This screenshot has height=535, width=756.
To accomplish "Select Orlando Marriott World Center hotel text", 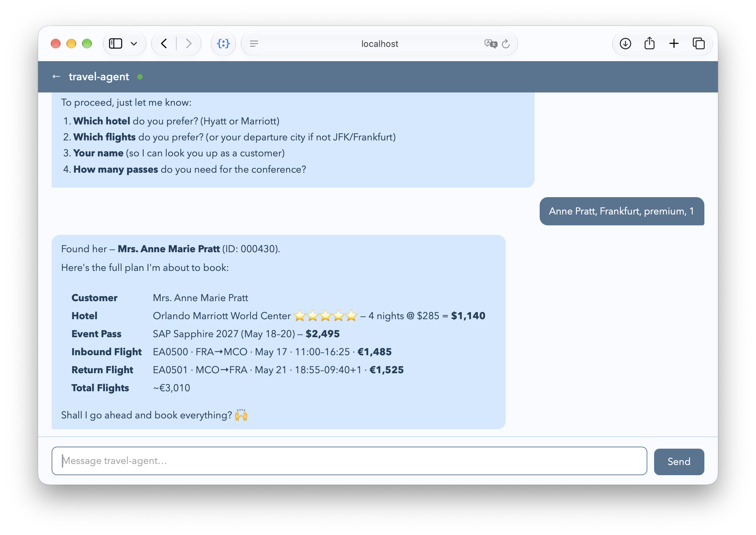I will pyautogui.click(x=222, y=316).
